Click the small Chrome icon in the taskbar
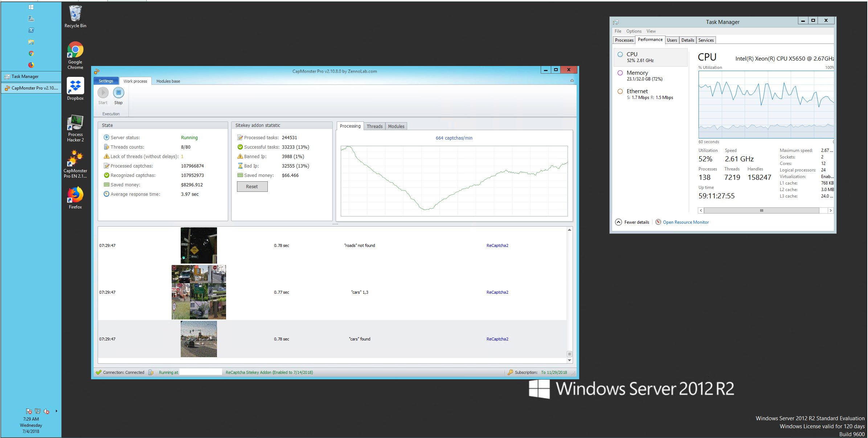 click(x=31, y=53)
